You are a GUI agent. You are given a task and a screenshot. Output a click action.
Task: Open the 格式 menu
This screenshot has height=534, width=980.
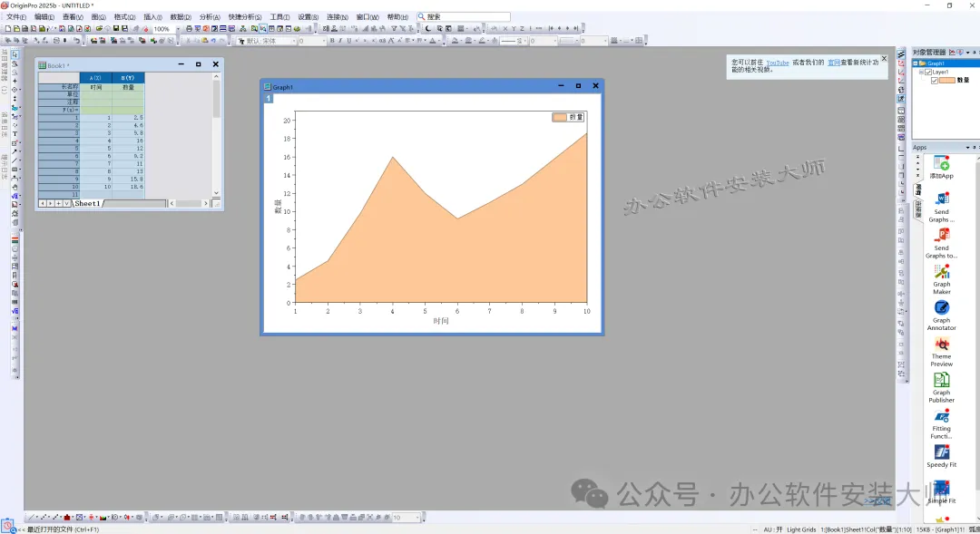pyautogui.click(x=123, y=17)
